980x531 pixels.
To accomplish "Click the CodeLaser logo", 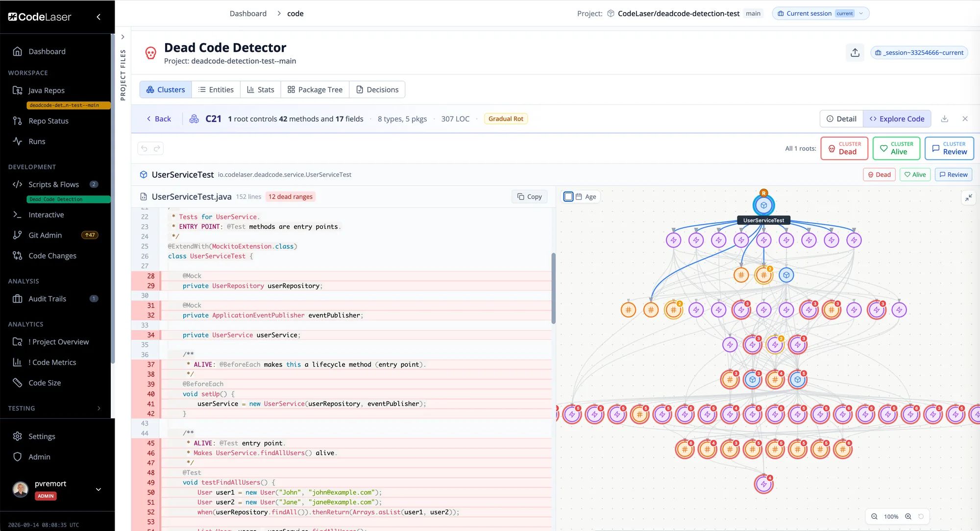I will tap(40, 17).
